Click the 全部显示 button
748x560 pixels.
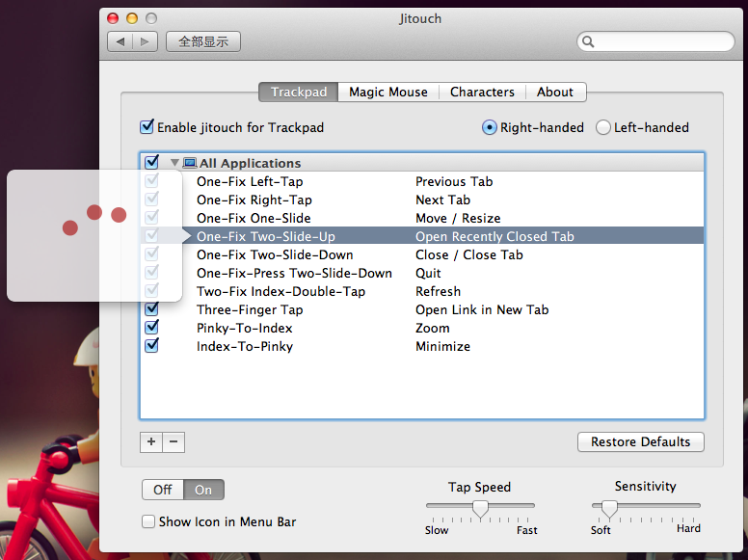point(203,41)
